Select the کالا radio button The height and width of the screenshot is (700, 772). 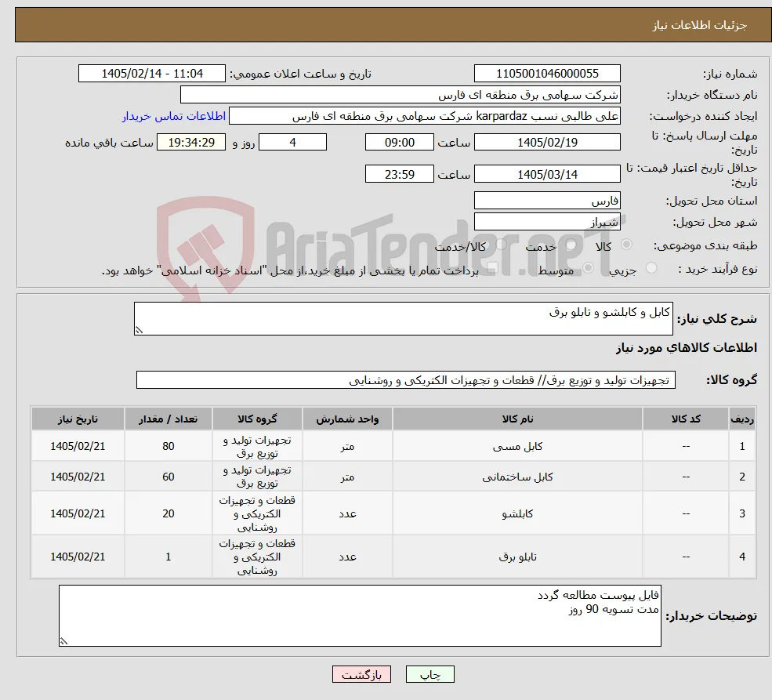click(627, 245)
